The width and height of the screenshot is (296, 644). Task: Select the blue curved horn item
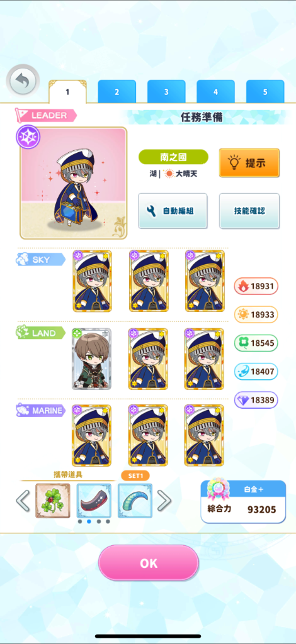(x=135, y=500)
